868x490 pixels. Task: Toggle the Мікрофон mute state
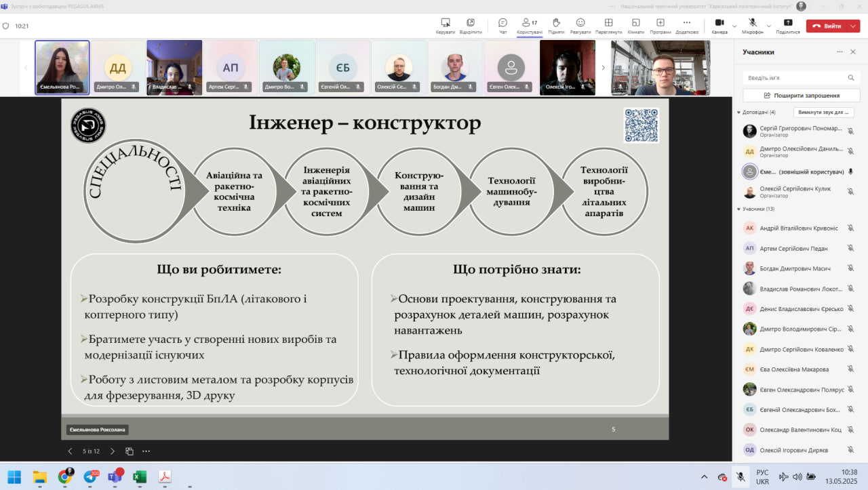752,26
